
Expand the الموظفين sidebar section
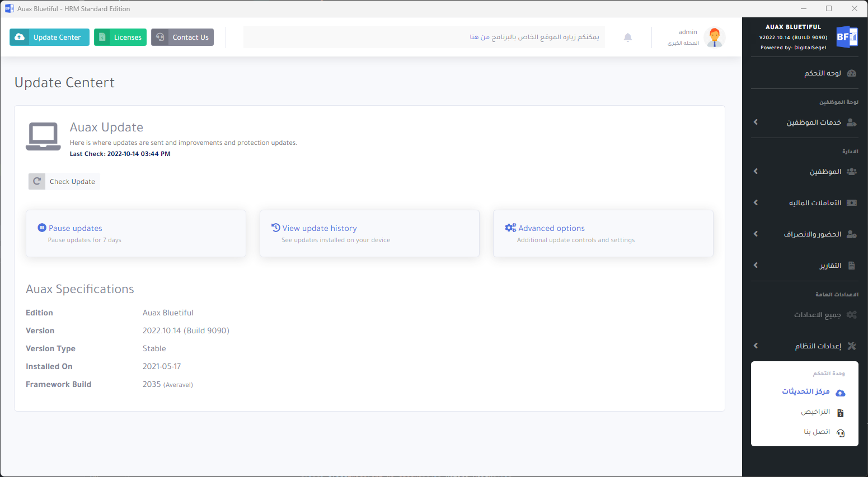(x=756, y=171)
